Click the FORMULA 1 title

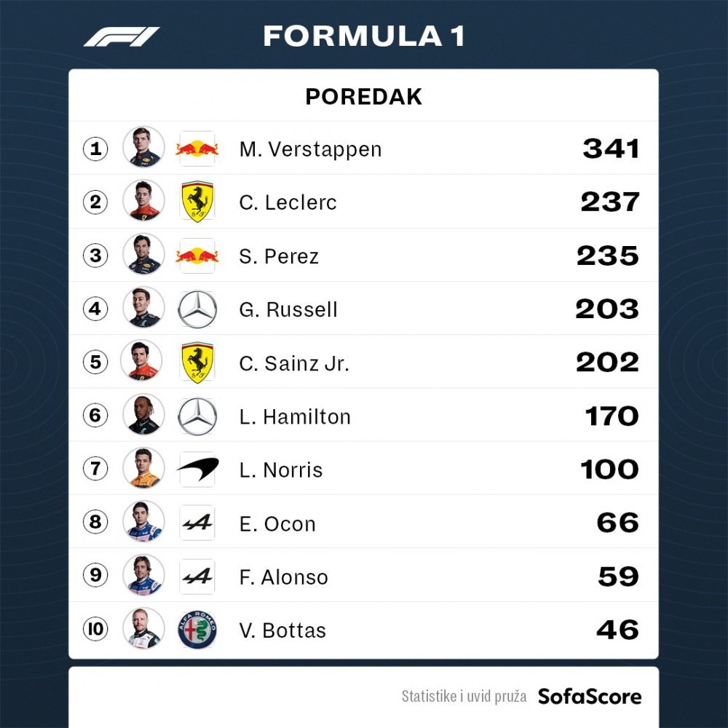pyautogui.click(x=363, y=36)
